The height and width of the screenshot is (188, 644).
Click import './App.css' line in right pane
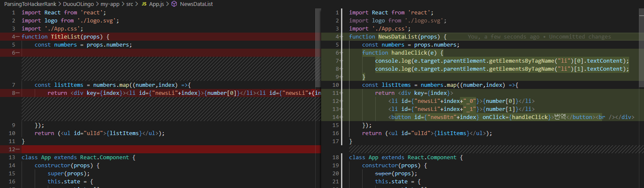point(380,29)
